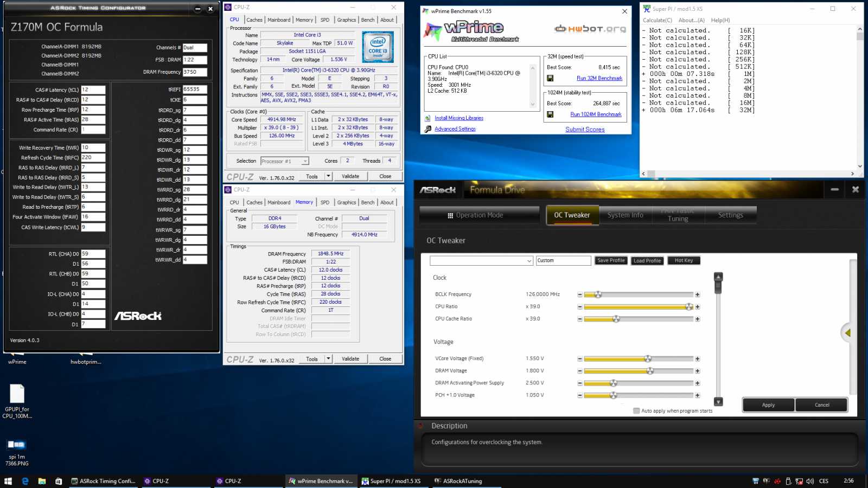Increase CPU Cache Ratio with its plus button
Viewport: 868px width, 488px height.
click(x=697, y=319)
